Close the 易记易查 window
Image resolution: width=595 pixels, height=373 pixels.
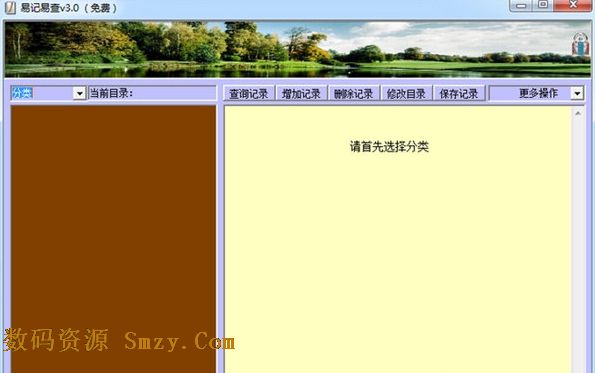(x=573, y=5)
